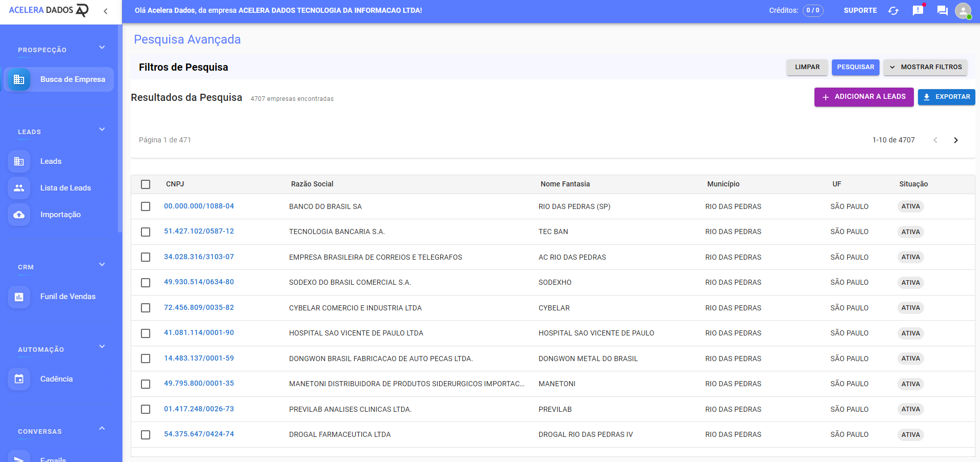Open the announcements alert icon
The height and width of the screenshot is (462, 980).
(917, 11)
